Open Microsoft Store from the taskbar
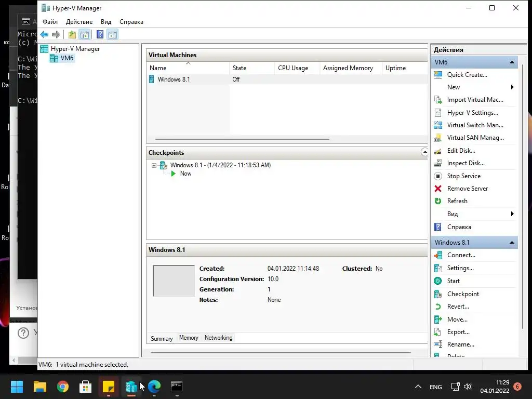The width and height of the screenshot is (532, 399). click(x=86, y=387)
